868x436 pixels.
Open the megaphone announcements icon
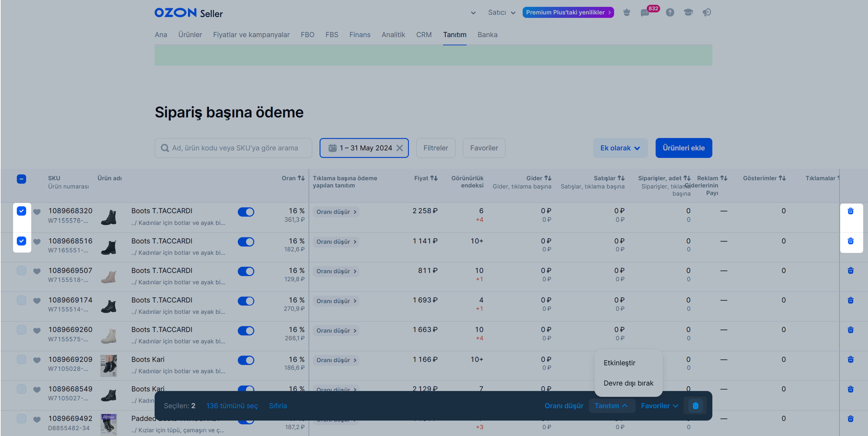pyautogui.click(x=707, y=13)
